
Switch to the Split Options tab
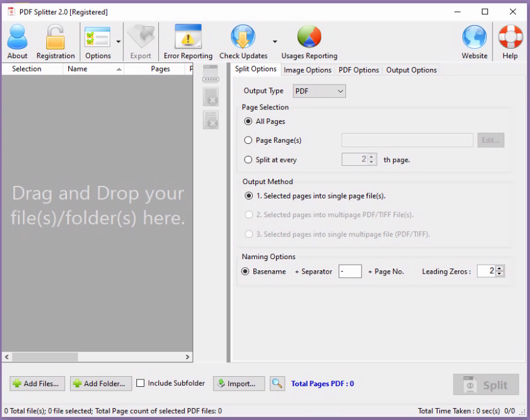(256, 69)
